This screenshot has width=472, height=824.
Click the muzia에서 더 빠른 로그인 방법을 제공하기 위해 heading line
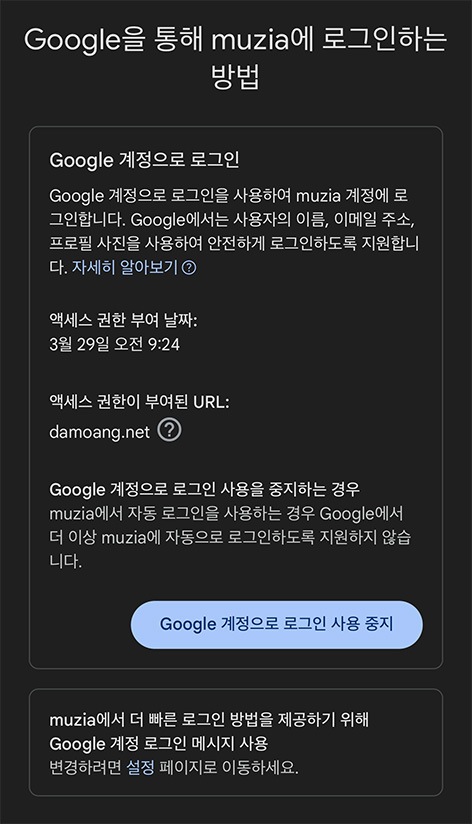209,719
